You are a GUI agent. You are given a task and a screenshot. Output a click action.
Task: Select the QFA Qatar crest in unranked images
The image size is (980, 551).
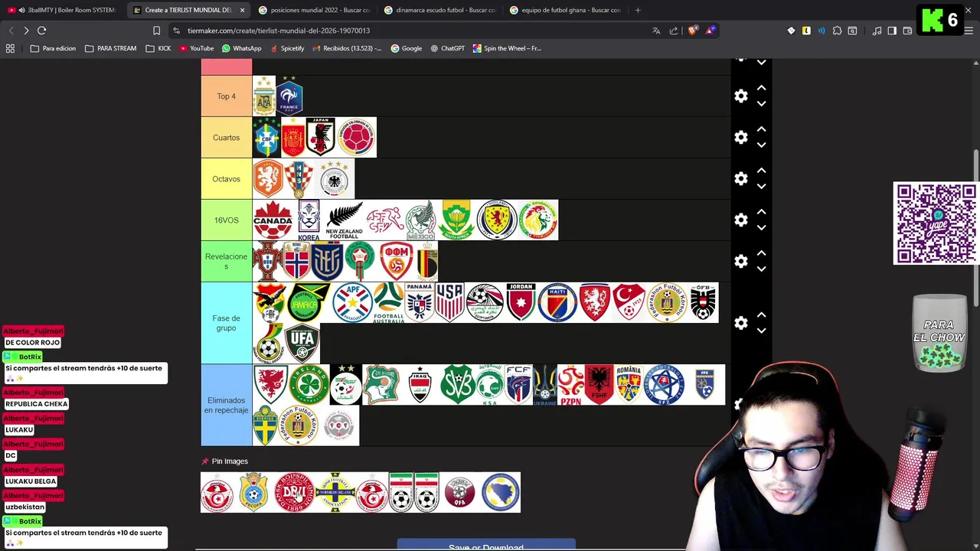[459, 492]
